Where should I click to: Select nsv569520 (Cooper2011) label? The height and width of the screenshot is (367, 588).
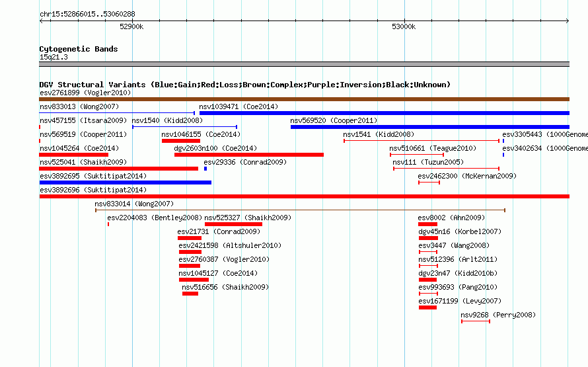pyautogui.click(x=334, y=120)
